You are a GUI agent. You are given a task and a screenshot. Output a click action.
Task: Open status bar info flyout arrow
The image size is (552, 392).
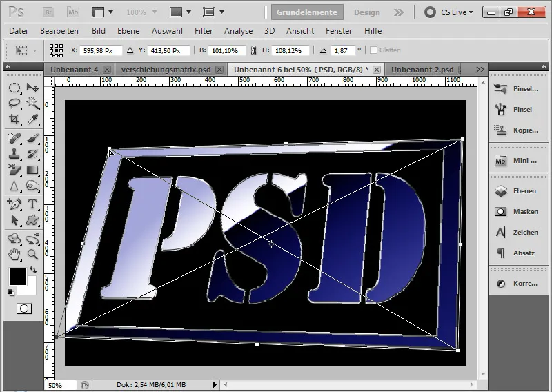pyautogui.click(x=215, y=385)
